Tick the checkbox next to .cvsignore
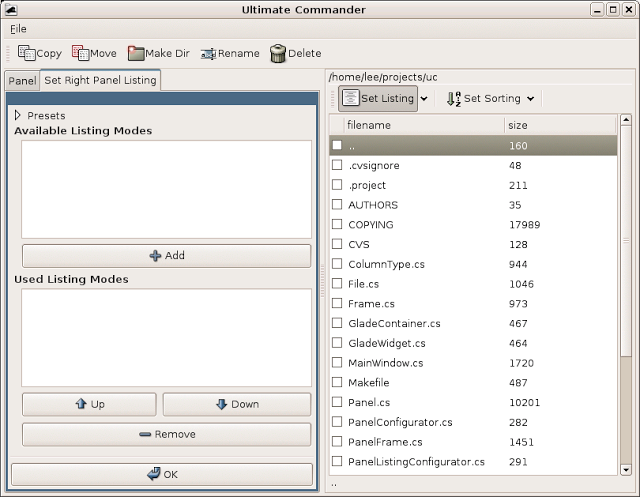The image size is (640, 497). click(337, 165)
